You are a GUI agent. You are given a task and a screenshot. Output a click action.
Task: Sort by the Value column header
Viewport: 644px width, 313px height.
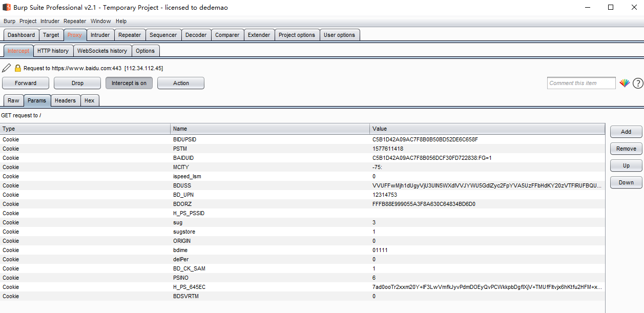tap(487, 129)
